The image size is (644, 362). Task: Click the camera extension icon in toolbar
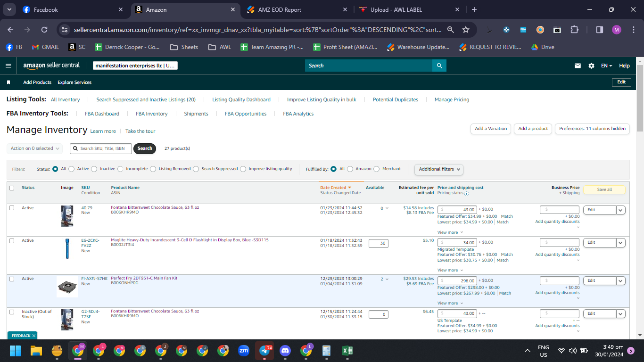point(557,30)
